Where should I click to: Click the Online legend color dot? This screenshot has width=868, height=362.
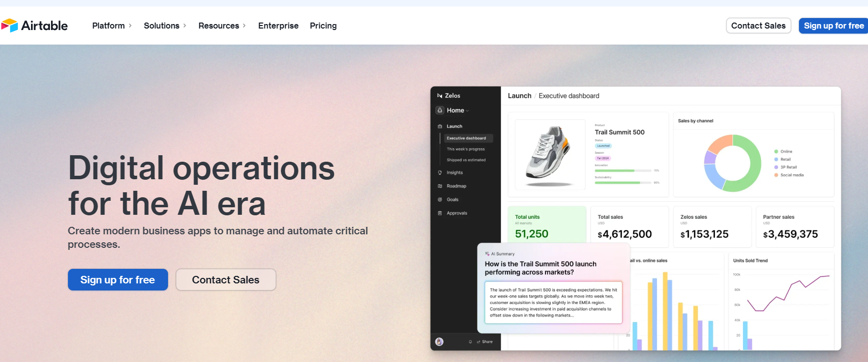tap(776, 151)
